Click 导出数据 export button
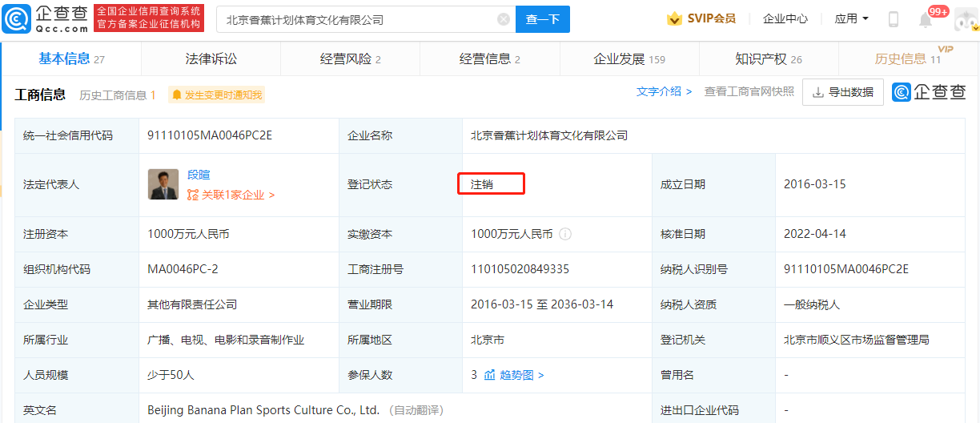The height and width of the screenshot is (423, 980). click(843, 92)
